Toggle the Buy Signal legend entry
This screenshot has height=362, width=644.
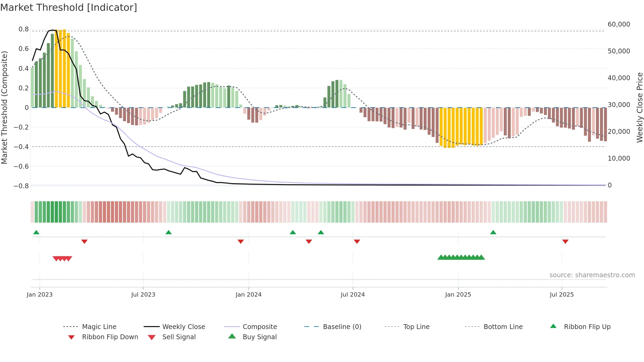252,337
